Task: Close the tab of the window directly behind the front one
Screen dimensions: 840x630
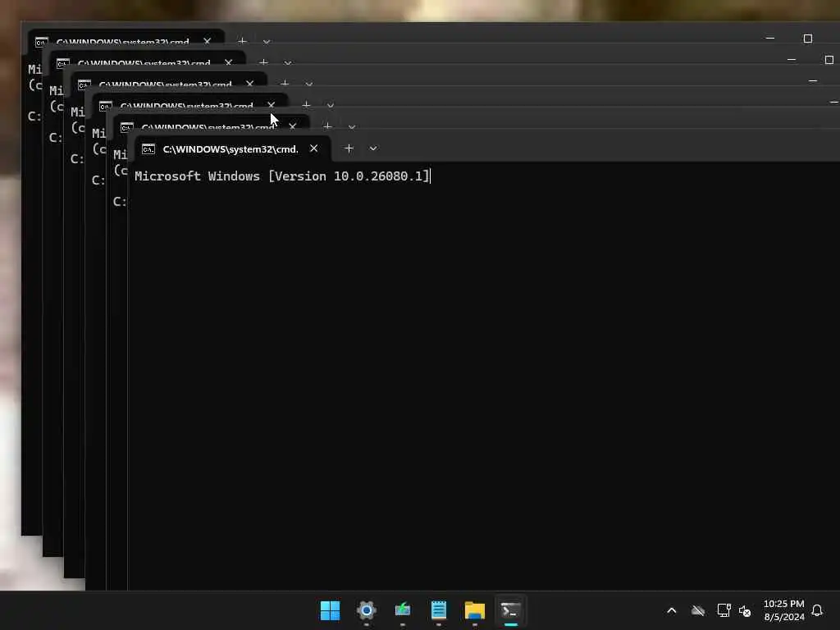Action: click(293, 127)
